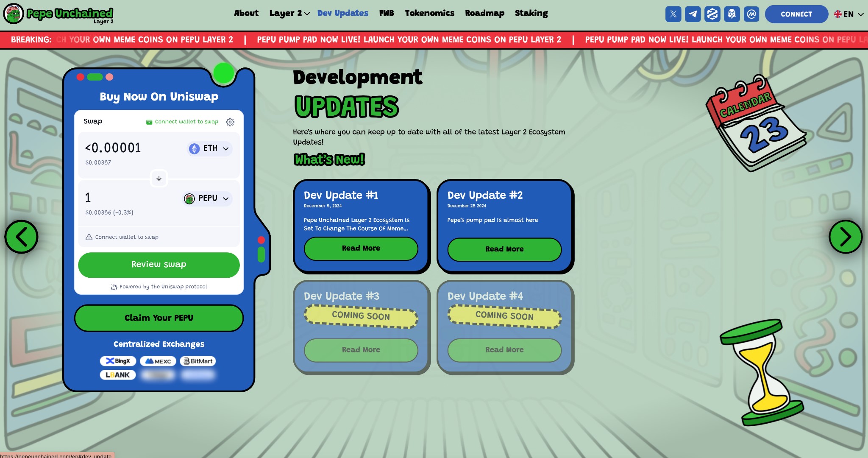Open ETH token selector dropdown
The width and height of the screenshot is (868, 458).
coord(210,148)
